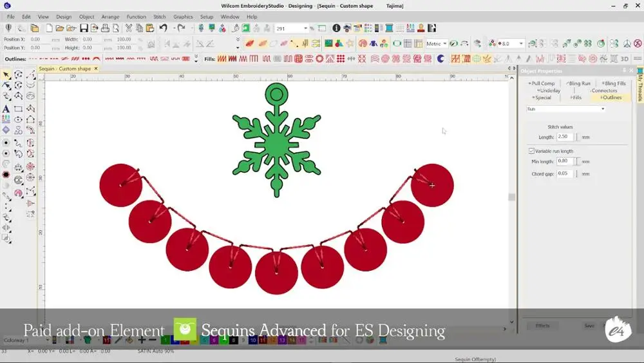Click the stitch Length field showing 2.50

(565, 137)
